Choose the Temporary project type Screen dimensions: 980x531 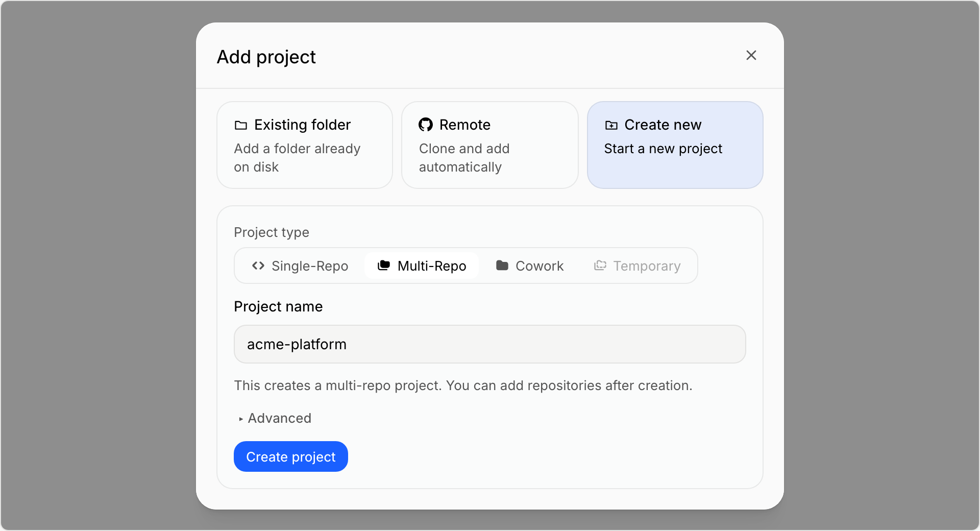coord(637,265)
